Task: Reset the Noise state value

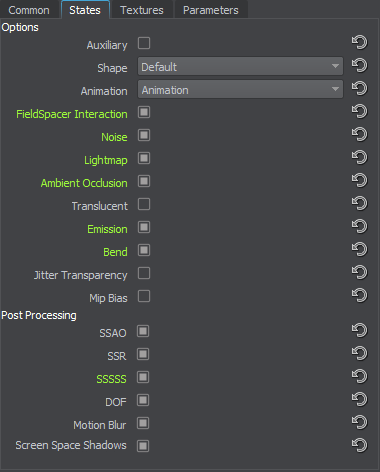Action: pos(359,135)
